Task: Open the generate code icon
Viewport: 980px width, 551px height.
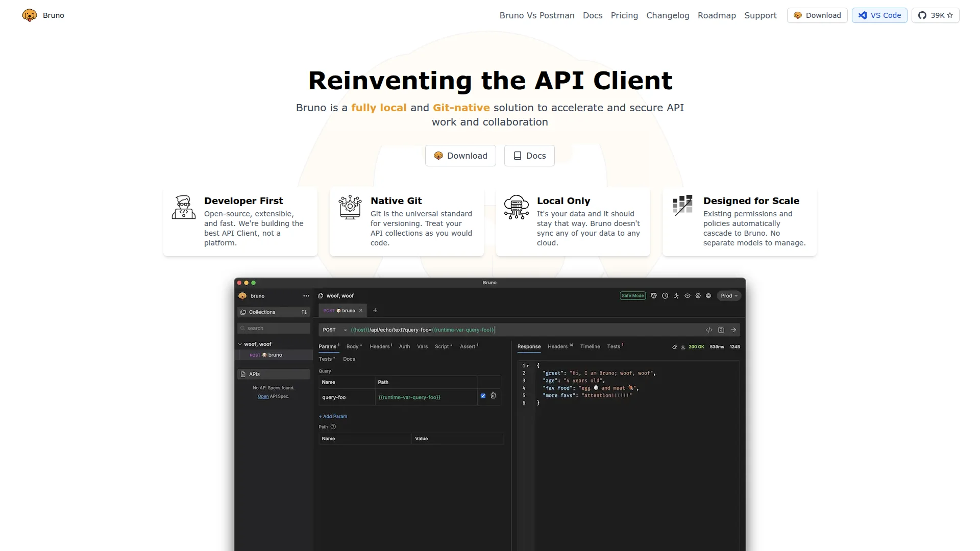Action: 709,330
